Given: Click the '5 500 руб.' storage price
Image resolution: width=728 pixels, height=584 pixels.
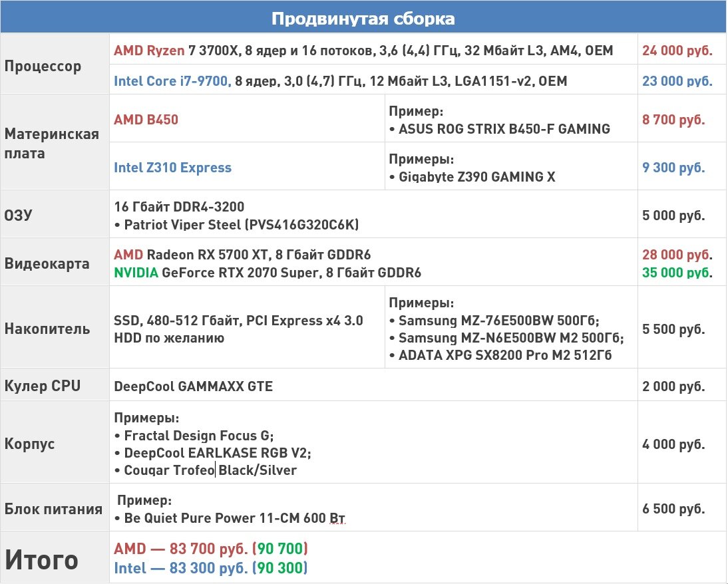Looking at the screenshot, I should (x=673, y=329).
